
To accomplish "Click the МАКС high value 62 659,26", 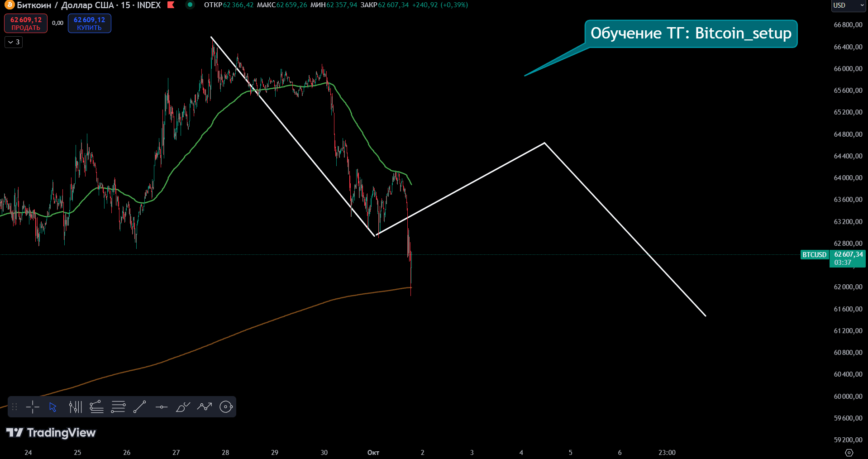I will click(x=292, y=5).
